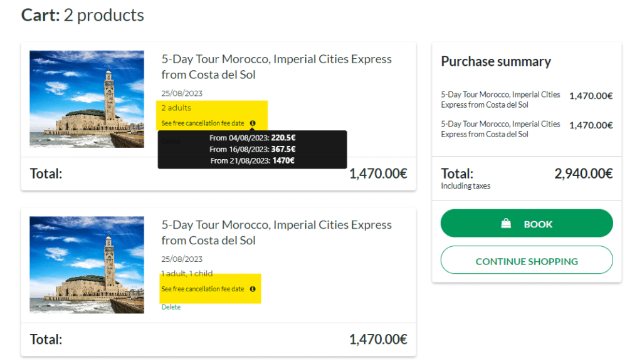Click the 2 adults label in first product
Viewport: 642px width, 364px height.
tap(176, 108)
